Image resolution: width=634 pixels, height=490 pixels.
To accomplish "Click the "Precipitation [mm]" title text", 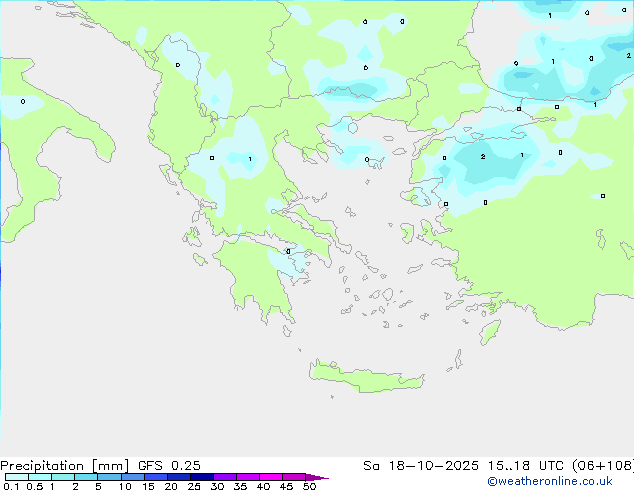I will click(64, 466).
